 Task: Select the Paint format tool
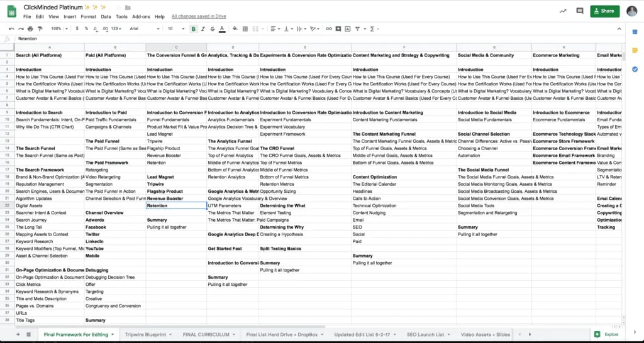tap(39, 29)
